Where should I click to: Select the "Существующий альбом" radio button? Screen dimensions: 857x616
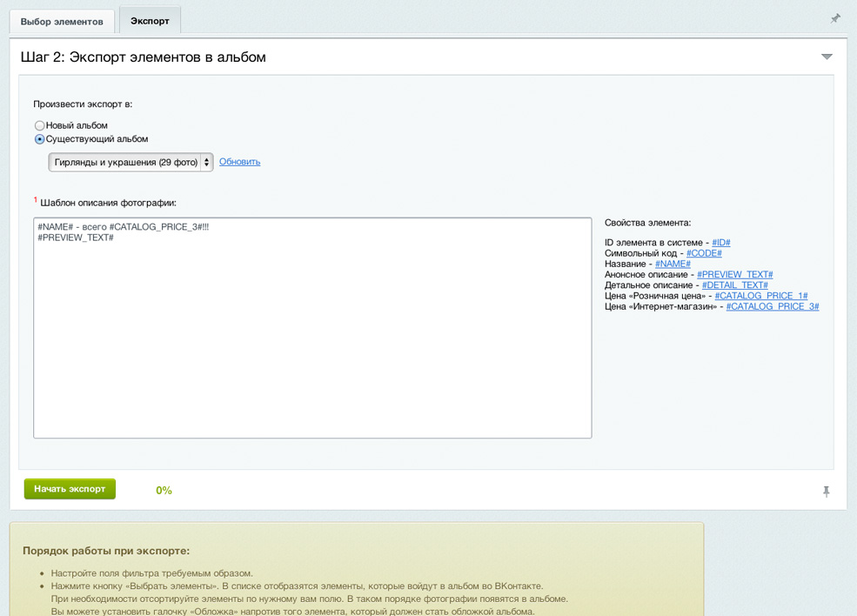click(40, 139)
